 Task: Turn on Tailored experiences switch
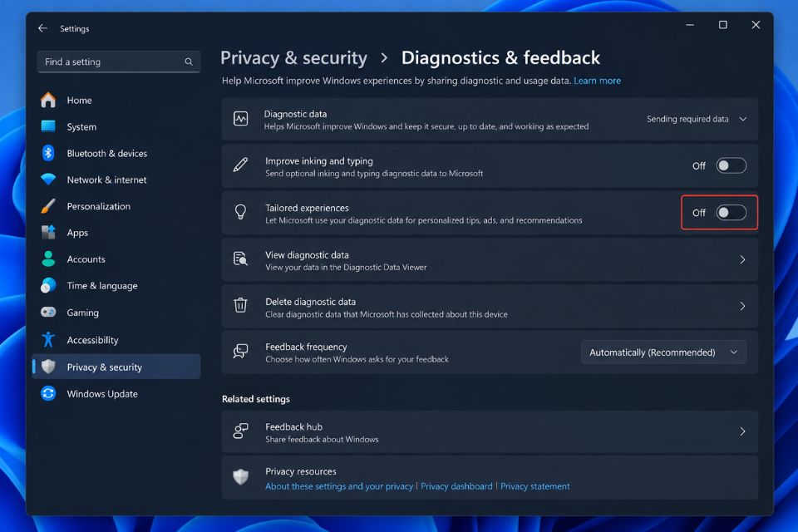(731, 212)
